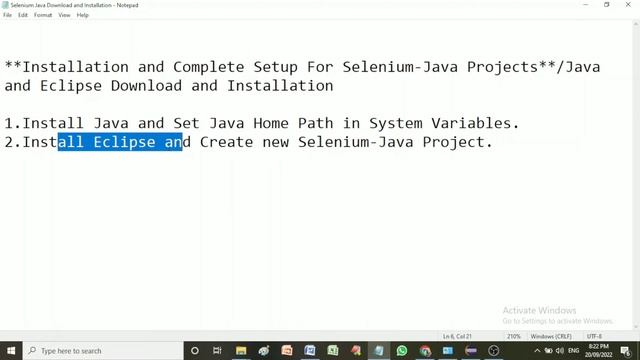This screenshot has height=360, width=640.
Task: Open the volume control tray icon
Action: point(560,351)
